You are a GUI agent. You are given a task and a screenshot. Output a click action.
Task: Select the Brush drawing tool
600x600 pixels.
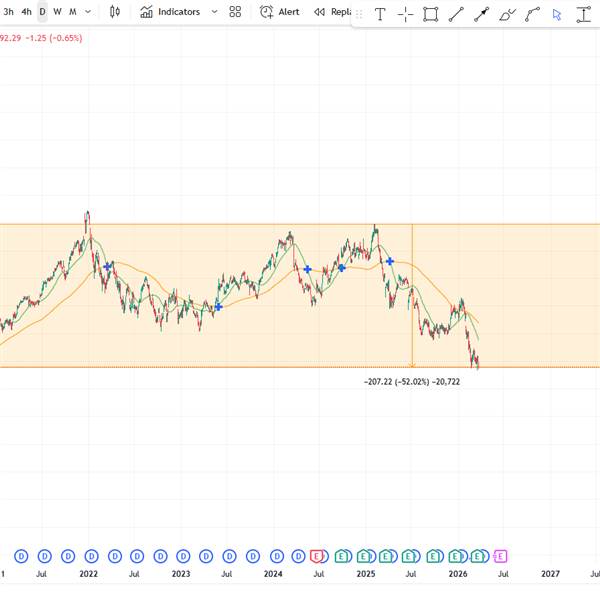pos(507,15)
